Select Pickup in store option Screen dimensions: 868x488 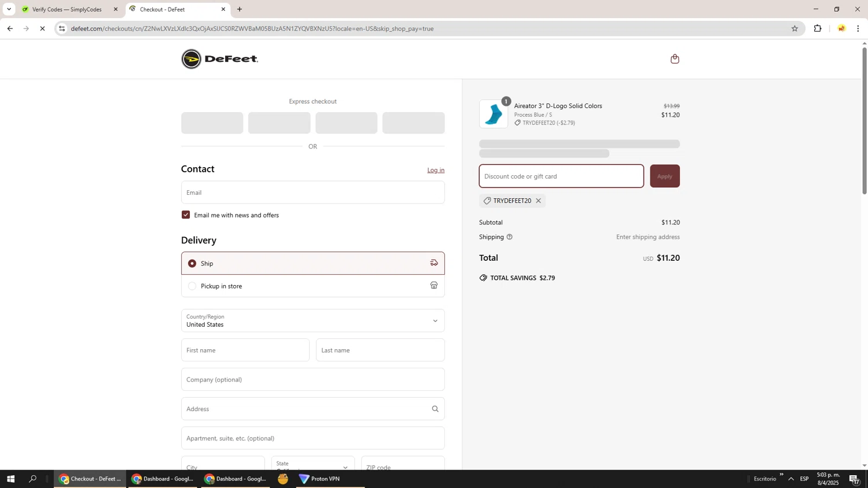point(313,286)
